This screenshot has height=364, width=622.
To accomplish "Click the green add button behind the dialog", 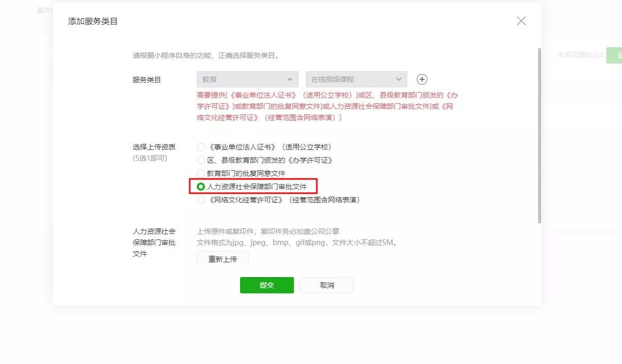I will 614,55.
